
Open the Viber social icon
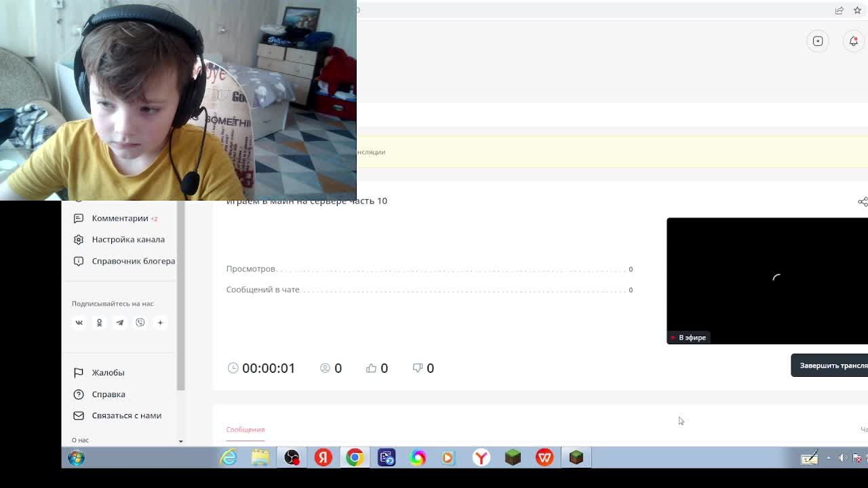pos(140,323)
